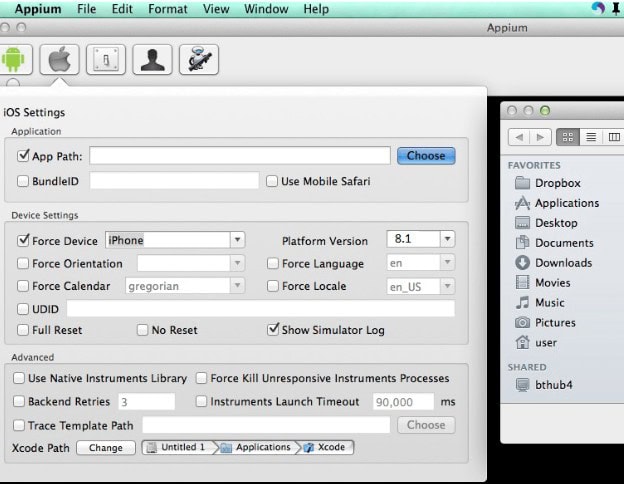624x484 pixels.
Task: Toggle the Force Device checkbox
Action: pos(23,240)
